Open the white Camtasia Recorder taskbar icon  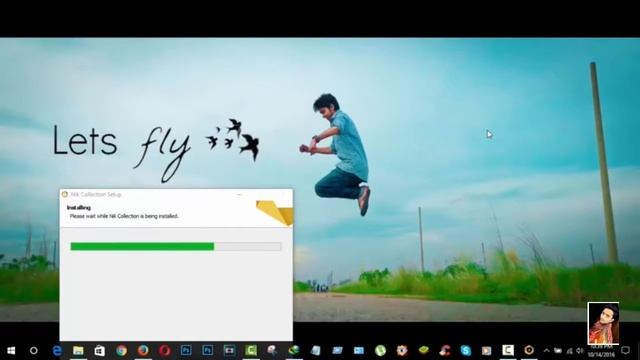pos(508,350)
